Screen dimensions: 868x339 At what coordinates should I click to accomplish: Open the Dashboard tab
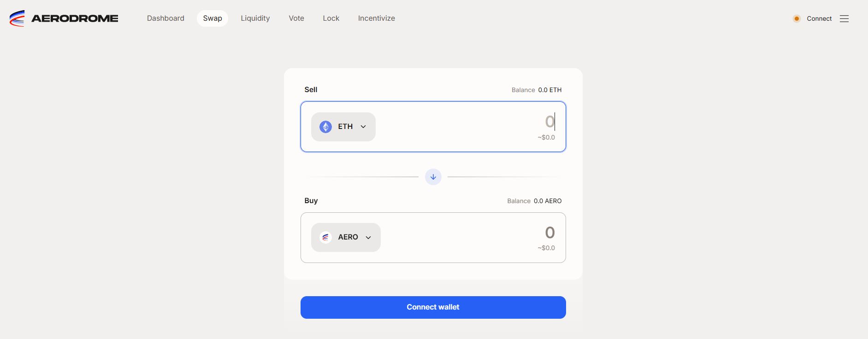coord(165,18)
